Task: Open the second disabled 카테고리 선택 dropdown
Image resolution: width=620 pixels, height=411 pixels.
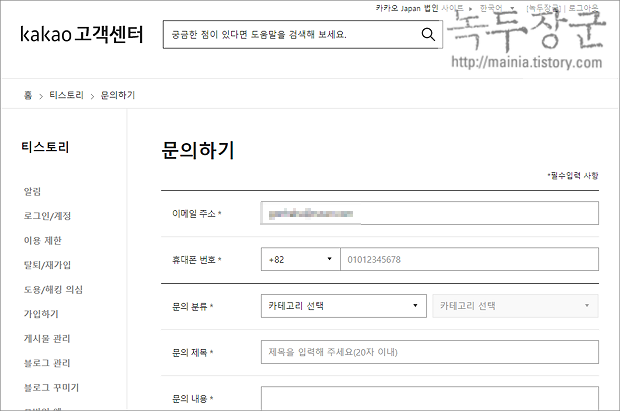Action: coord(515,306)
